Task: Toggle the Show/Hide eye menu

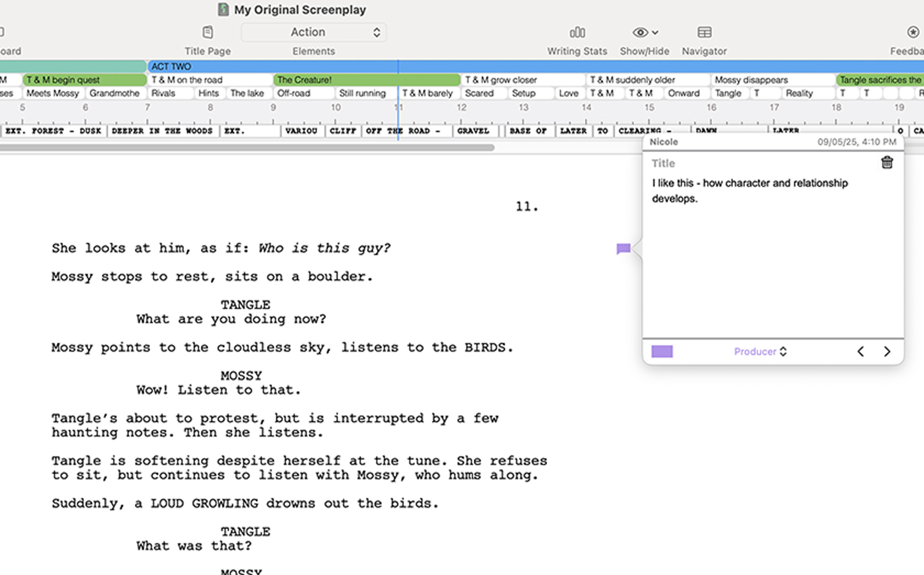Action: (645, 32)
